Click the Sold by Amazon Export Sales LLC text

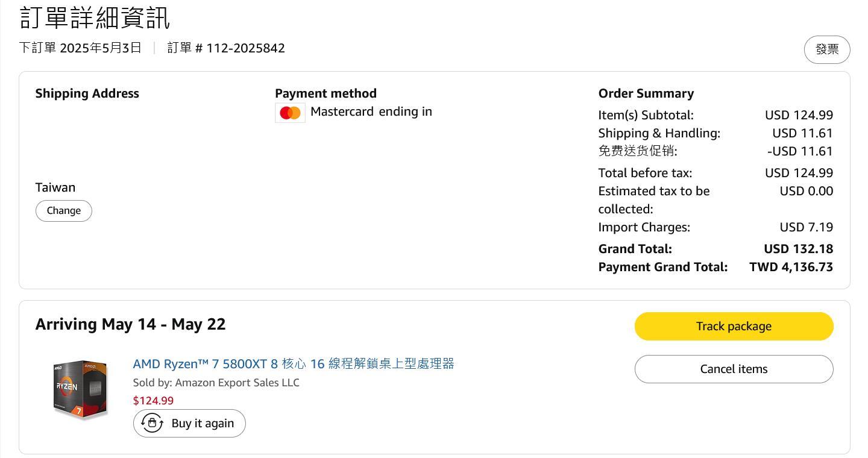click(x=216, y=383)
